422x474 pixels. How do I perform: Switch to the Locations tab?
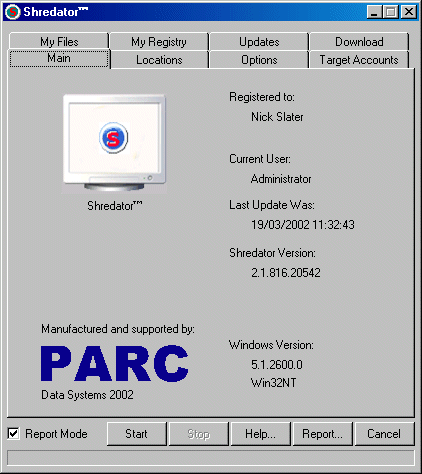pyautogui.click(x=159, y=60)
